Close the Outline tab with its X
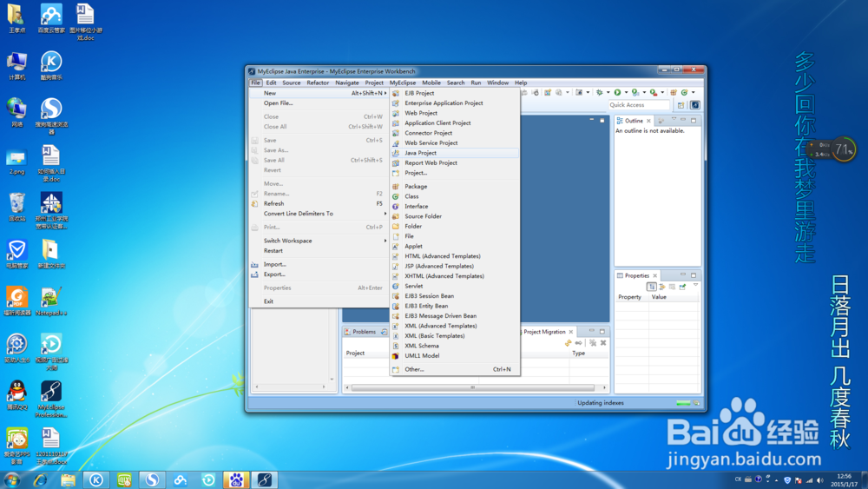The height and width of the screenshot is (489, 868). click(648, 121)
